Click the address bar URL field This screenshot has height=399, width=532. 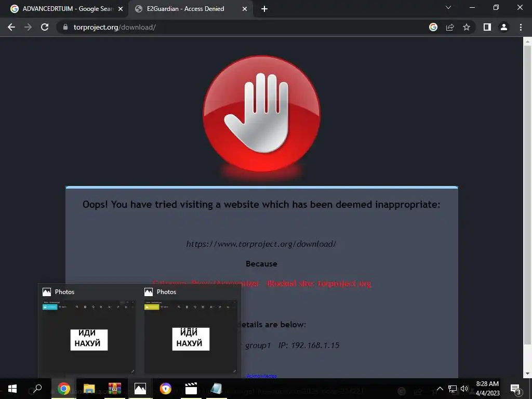(244, 27)
